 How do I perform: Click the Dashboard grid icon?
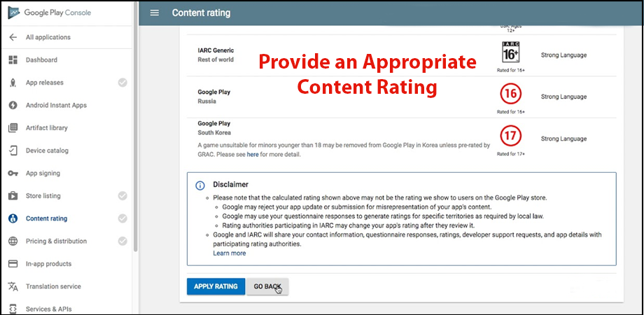point(13,60)
